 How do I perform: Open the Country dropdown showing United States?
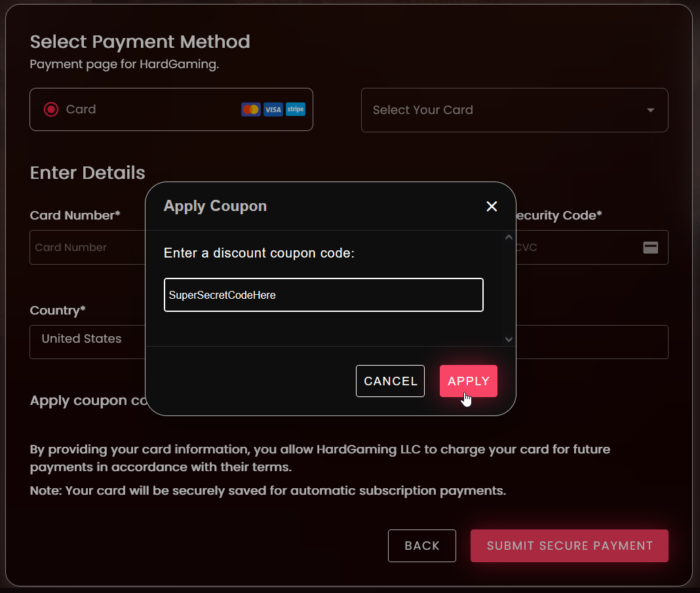[85, 342]
